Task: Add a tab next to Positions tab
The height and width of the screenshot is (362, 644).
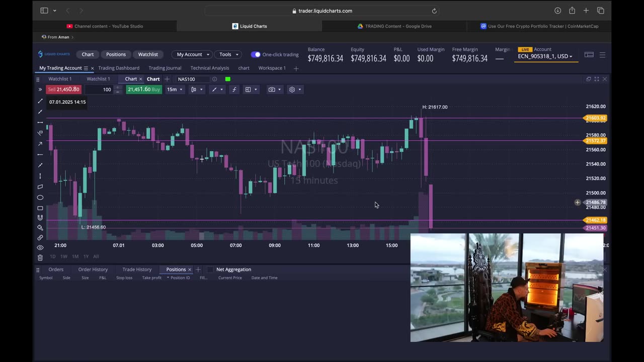Action: click(198, 269)
